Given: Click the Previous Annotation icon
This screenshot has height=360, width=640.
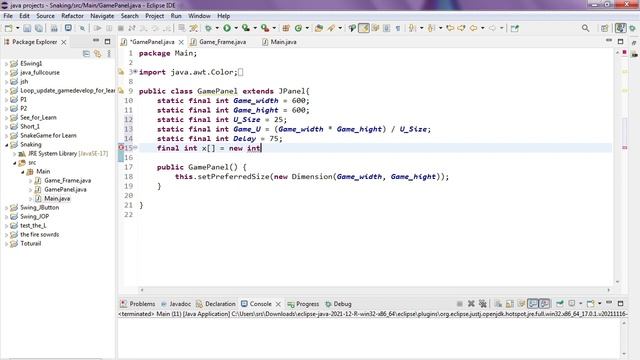Looking at the screenshot, I should [431, 28].
